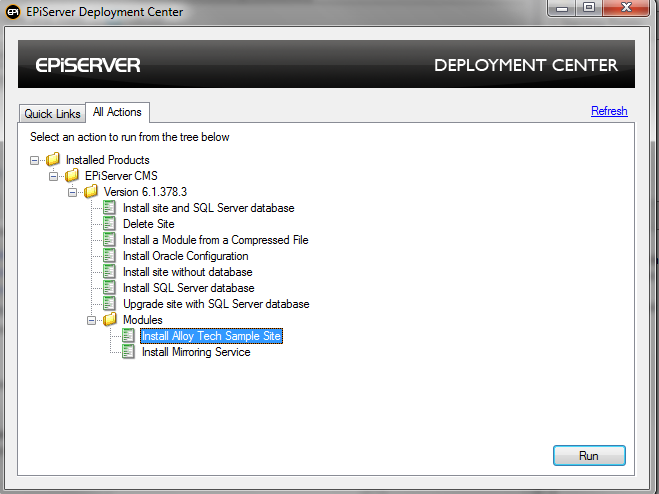Select Upgrade site with SQL Server database
The width and height of the screenshot is (659, 494).
216,304
